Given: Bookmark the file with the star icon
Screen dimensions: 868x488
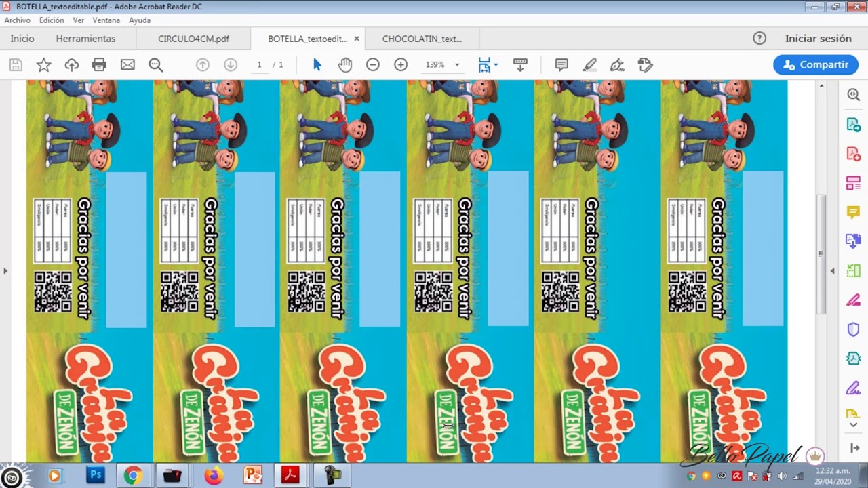Looking at the screenshot, I should [43, 65].
